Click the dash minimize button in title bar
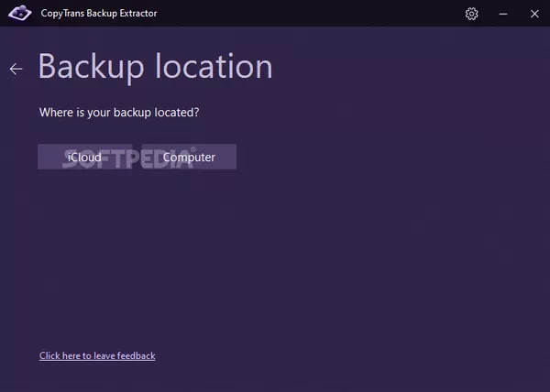Screen dimensions: 550x392 [x=503, y=14]
